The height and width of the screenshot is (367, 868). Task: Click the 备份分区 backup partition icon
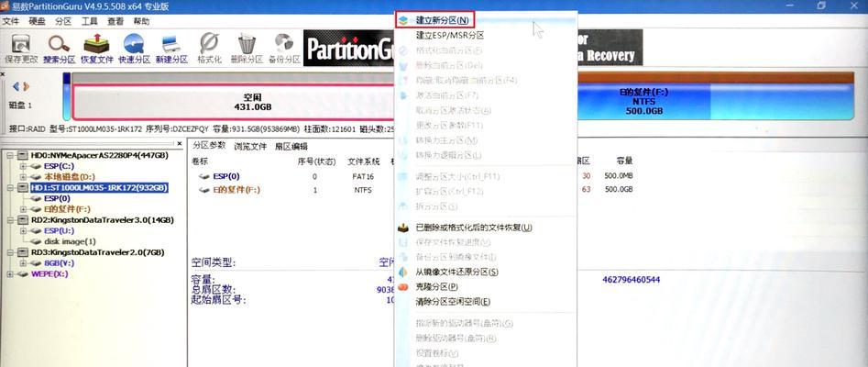(x=284, y=44)
